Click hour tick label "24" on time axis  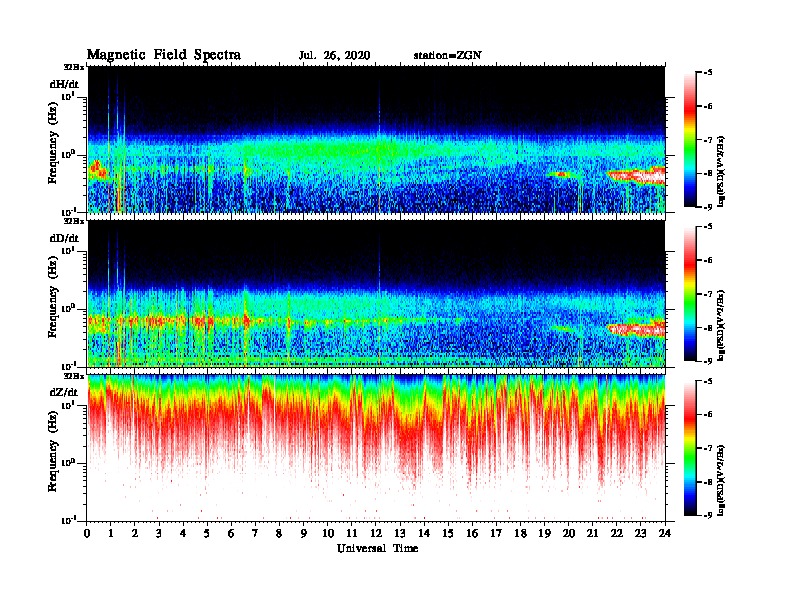tap(665, 534)
